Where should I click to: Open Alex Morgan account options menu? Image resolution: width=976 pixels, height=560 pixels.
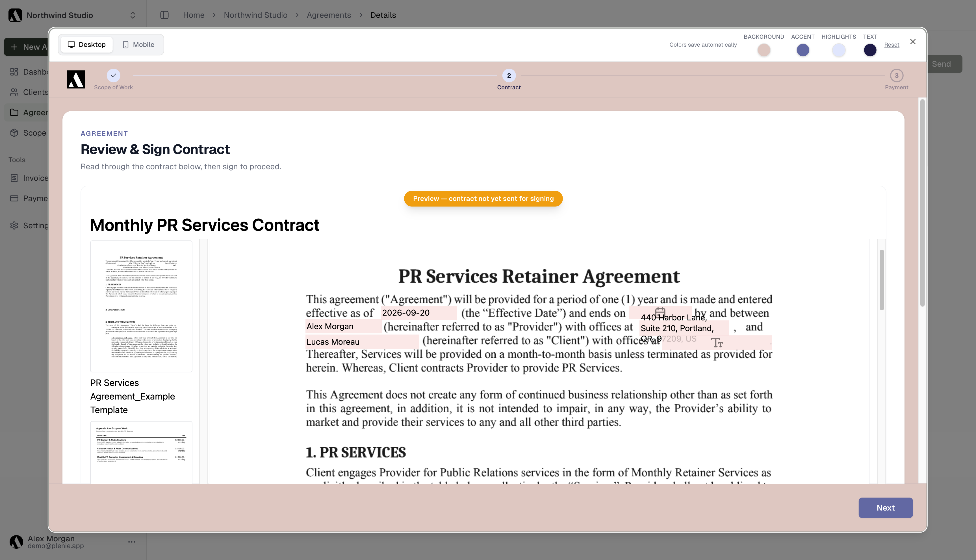pos(131,542)
